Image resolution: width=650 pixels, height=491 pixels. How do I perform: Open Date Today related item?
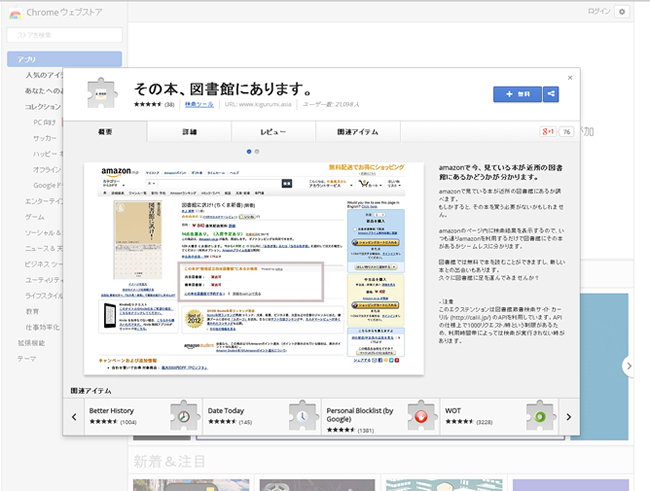tap(262, 417)
